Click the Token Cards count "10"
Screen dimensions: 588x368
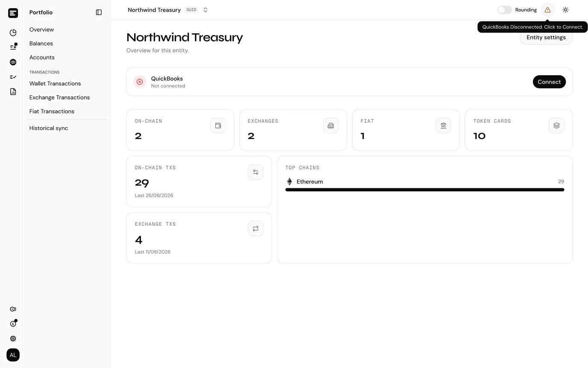click(x=479, y=136)
